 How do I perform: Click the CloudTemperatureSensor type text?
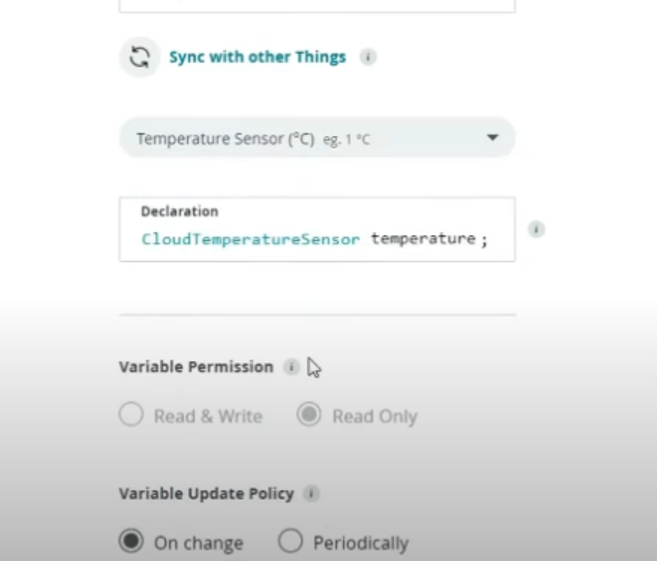(x=250, y=239)
